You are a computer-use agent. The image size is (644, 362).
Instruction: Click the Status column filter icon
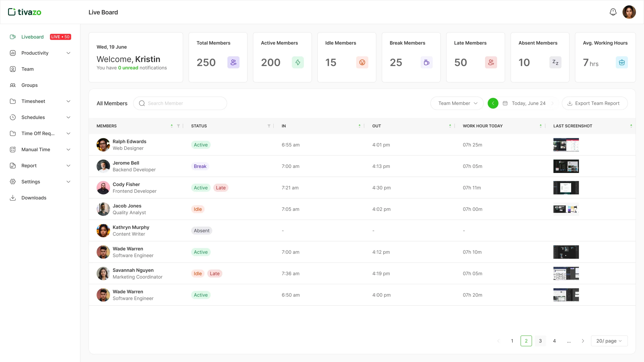point(269,126)
